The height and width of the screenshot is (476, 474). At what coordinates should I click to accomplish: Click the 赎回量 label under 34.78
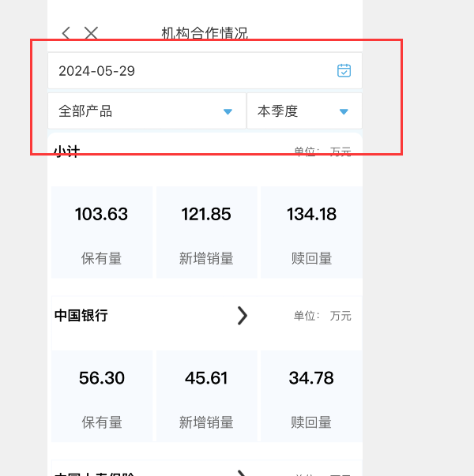click(x=311, y=422)
